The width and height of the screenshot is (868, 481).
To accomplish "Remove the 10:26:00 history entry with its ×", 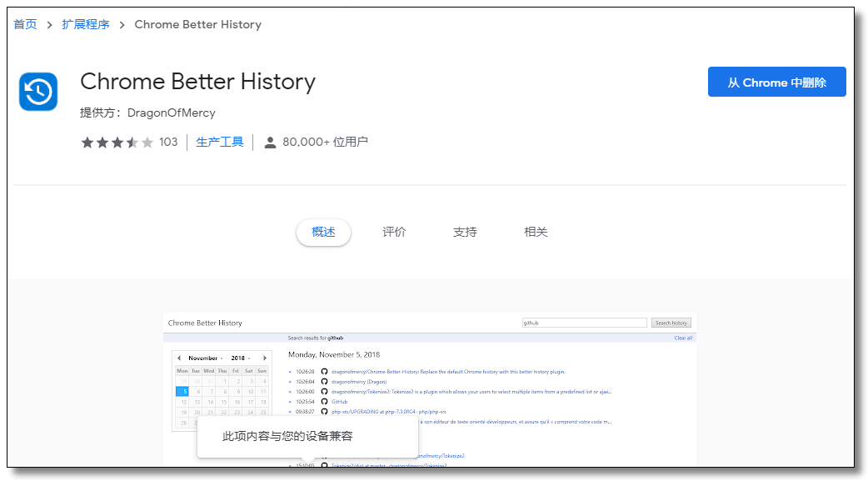I will [290, 392].
